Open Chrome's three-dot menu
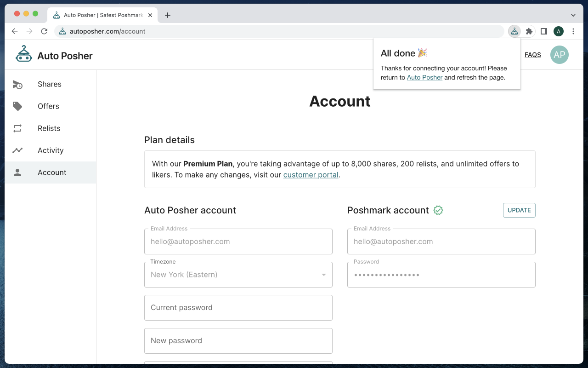 [x=573, y=31]
